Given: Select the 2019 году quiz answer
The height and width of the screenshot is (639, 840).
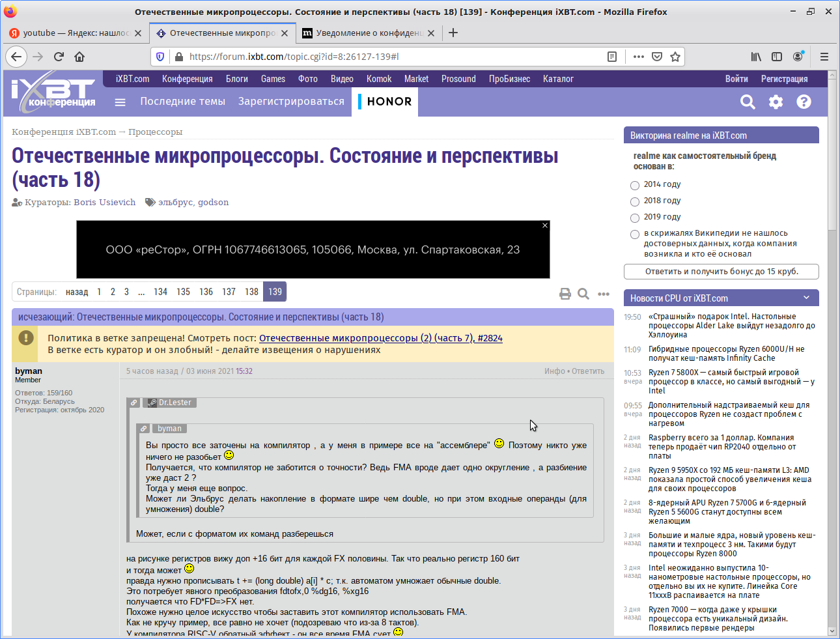Looking at the screenshot, I should (x=635, y=218).
